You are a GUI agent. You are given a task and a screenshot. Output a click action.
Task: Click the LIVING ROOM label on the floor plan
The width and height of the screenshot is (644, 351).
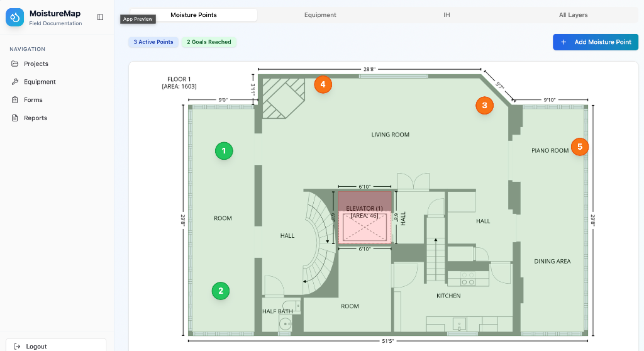[390, 135]
